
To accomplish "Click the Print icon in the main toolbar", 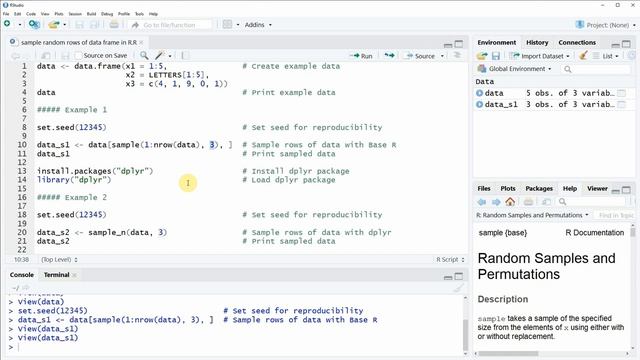I will 114,24.
